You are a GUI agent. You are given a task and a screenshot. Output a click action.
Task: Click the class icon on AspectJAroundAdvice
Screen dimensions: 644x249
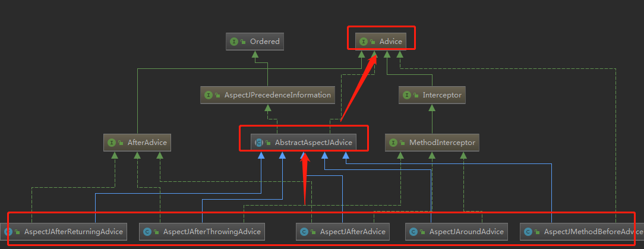coord(413,232)
